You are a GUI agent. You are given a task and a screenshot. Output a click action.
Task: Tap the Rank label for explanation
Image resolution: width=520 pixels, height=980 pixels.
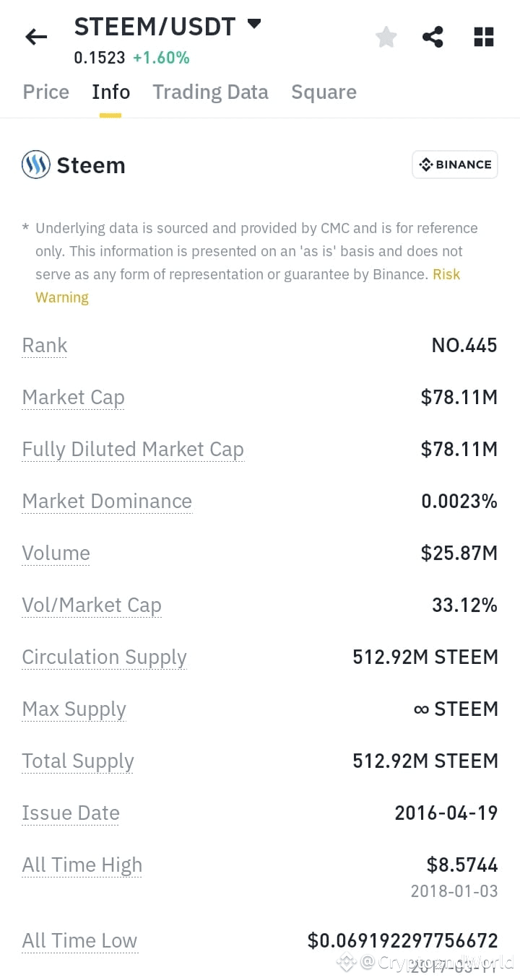[45, 346]
